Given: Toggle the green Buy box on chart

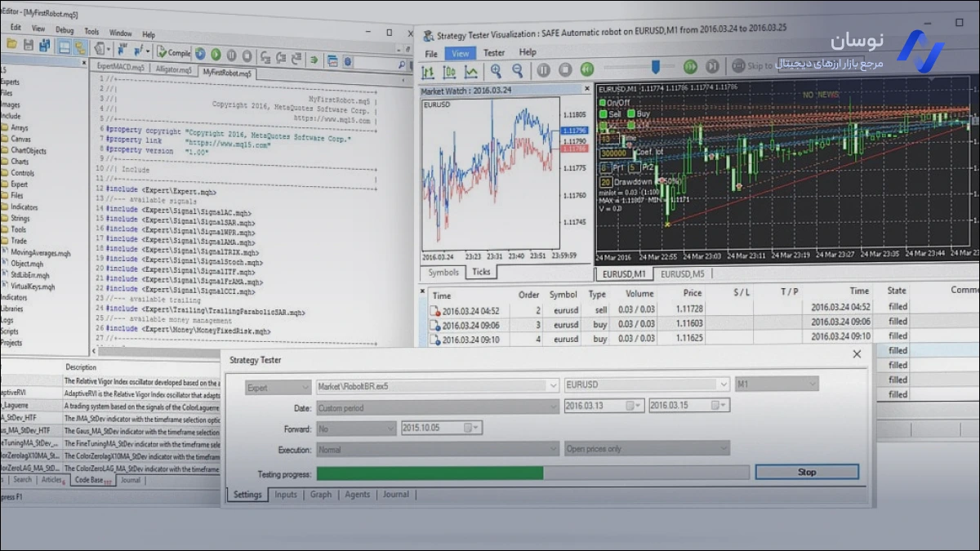Looking at the screenshot, I should [630, 114].
